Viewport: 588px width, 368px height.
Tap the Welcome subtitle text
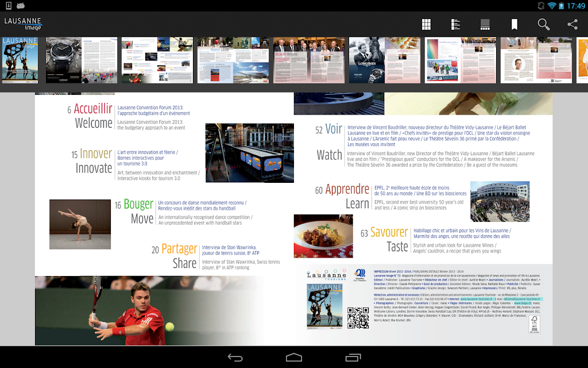94,123
